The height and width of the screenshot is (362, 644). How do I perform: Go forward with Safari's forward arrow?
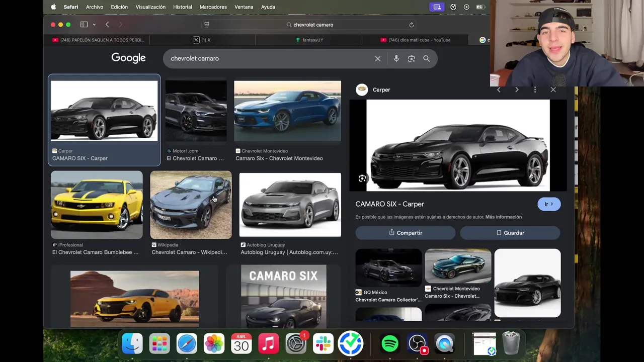click(120, 25)
